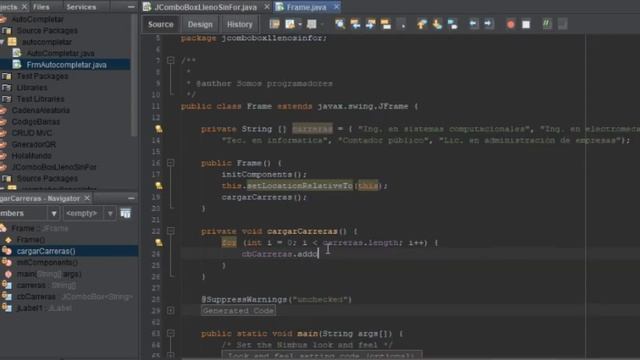Click the navigate Back toolbar icon
This screenshot has height=360, width=640.
290,24
